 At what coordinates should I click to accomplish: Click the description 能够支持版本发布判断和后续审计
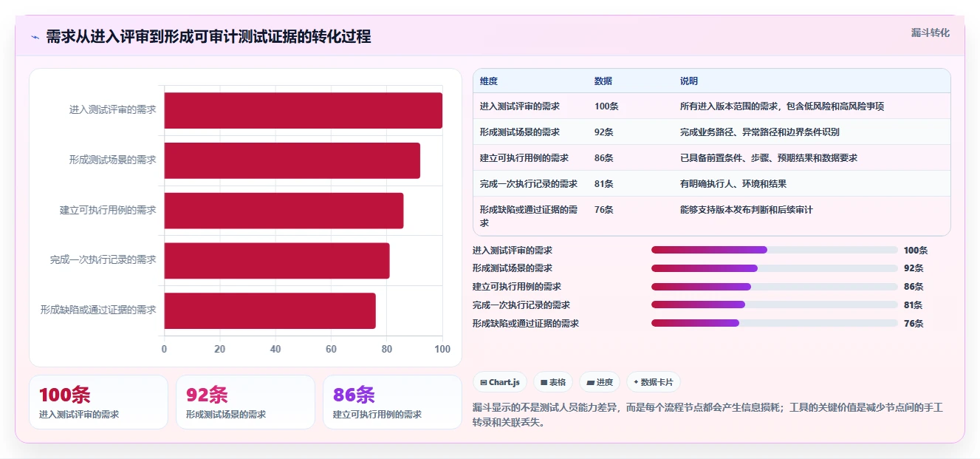tap(747, 210)
